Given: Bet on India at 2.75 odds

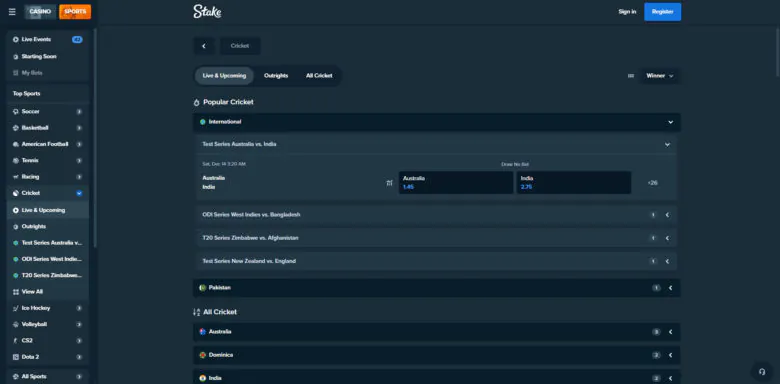Looking at the screenshot, I should click(x=574, y=183).
